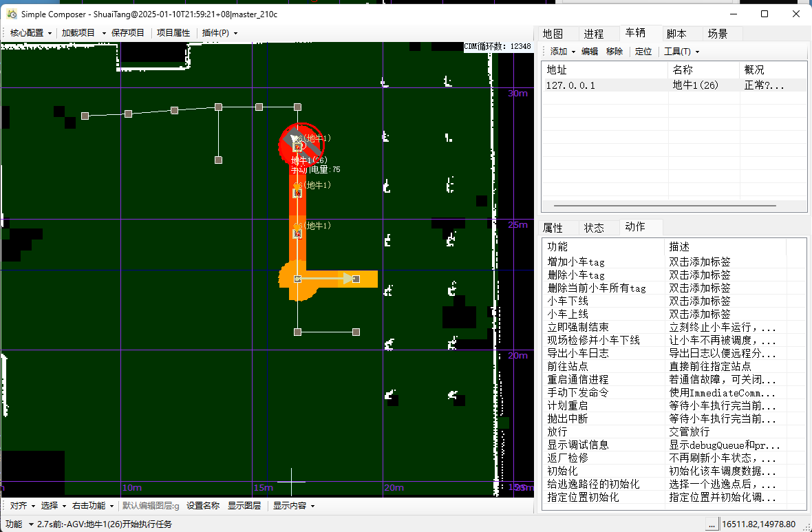Click the 显示图层 toolbar button
Viewport: 812px width, 532px height.
pyautogui.click(x=244, y=506)
